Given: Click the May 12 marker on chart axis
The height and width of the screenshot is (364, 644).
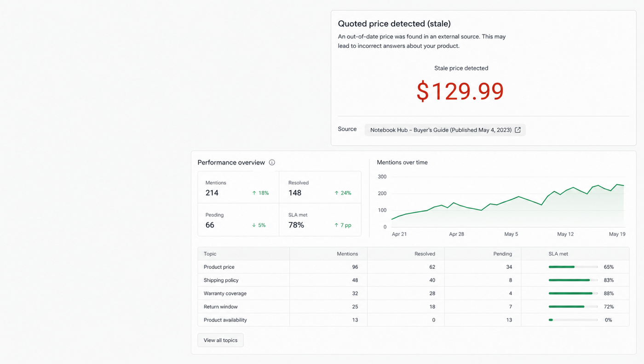Looking at the screenshot, I should [565, 234].
